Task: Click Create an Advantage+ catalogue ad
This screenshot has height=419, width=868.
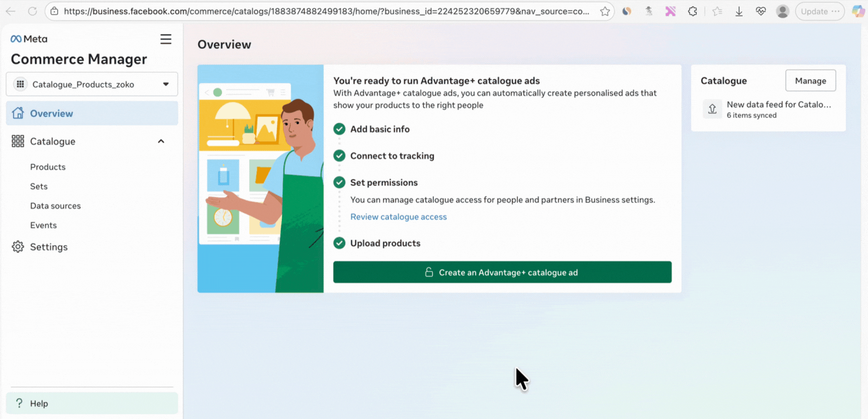Action: [502, 272]
